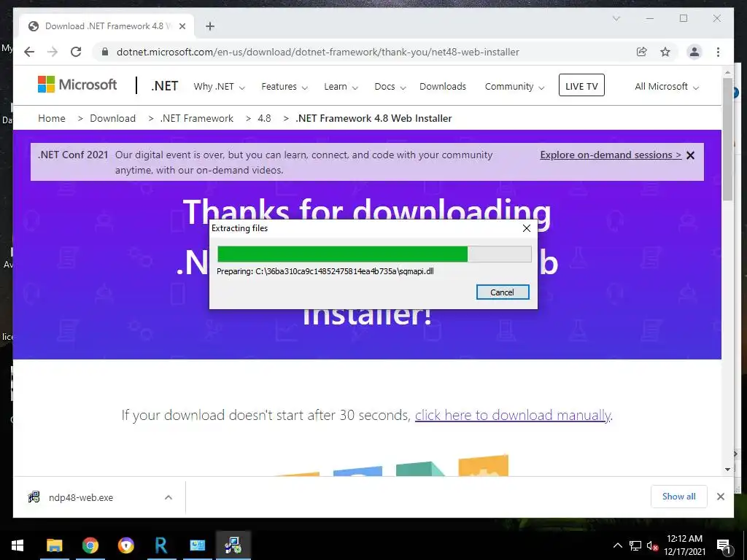
Task: Open File Explorer from the taskbar
Action: click(x=54, y=545)
